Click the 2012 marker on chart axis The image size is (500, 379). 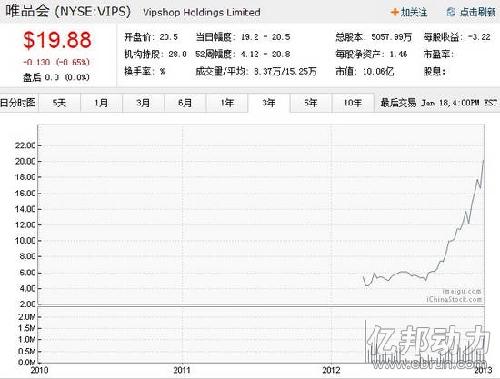[x=331, y=370]
